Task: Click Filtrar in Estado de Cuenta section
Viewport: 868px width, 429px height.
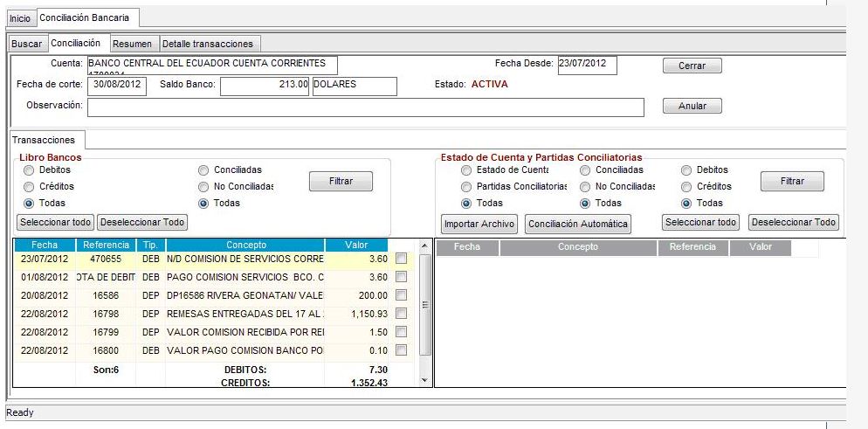Action: pyautogui.click(x=792, y=181)
